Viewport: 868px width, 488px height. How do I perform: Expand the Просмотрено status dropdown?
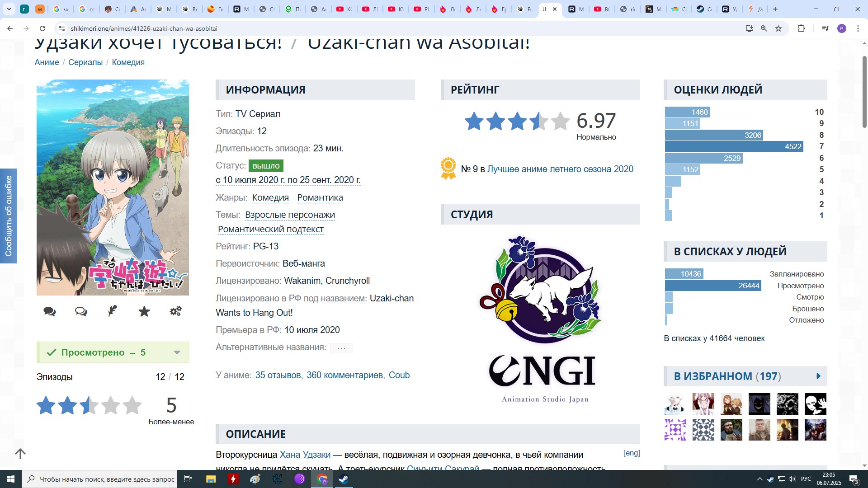pos(177,352)
